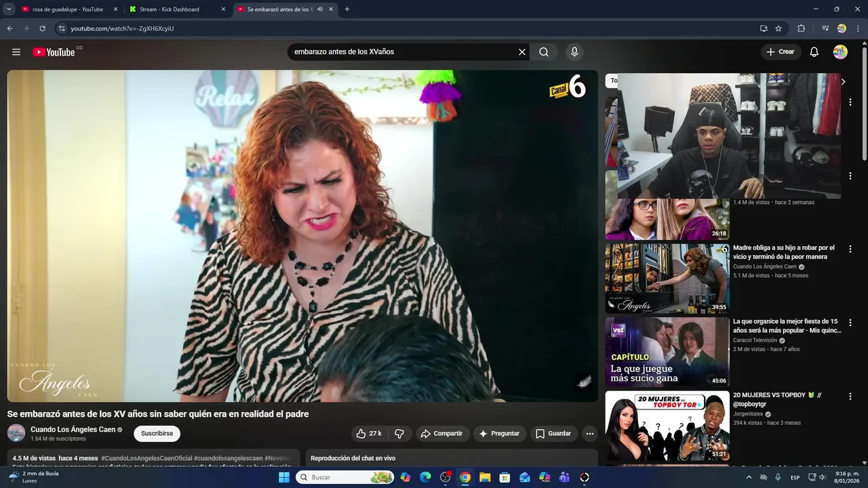Image resolution: width=868 pixels, height=488 pixels.
Task: Close the 'rosa de guadalupe' tab
Action: [x=115, y=9]
